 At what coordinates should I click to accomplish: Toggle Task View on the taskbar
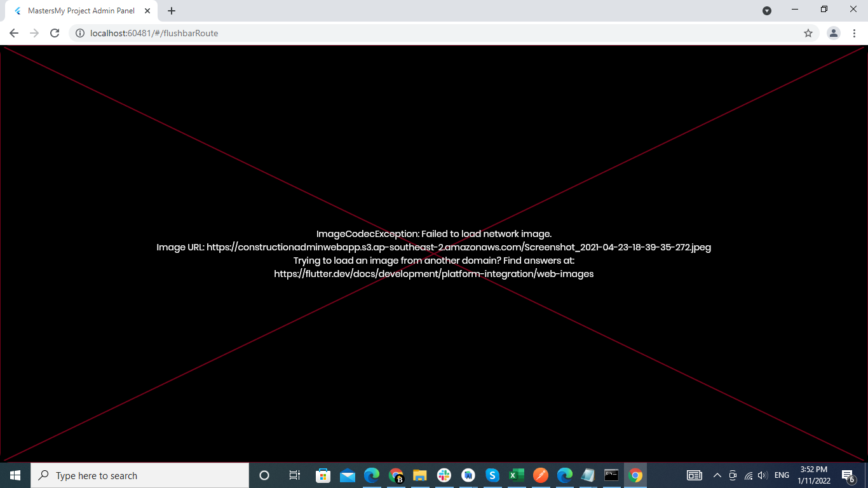[x=294, y=475]
